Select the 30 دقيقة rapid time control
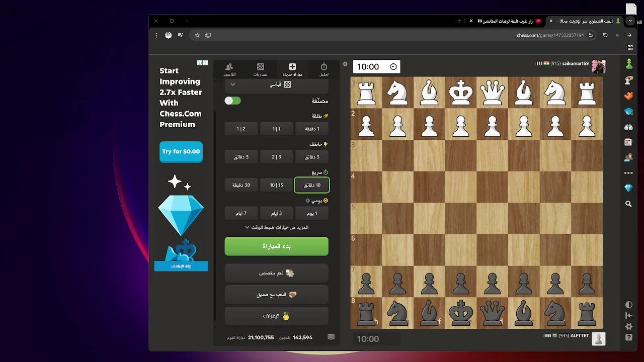Screen dimensions: 644x362 pos(241,185)
